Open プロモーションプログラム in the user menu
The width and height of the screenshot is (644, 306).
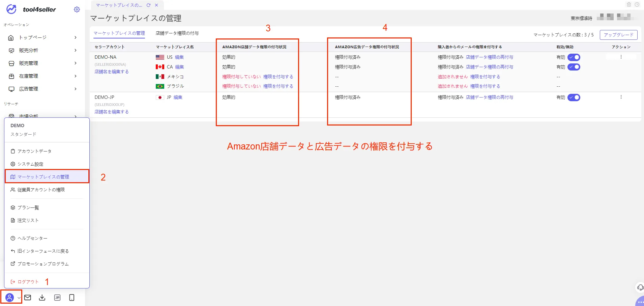pos(47,264)
